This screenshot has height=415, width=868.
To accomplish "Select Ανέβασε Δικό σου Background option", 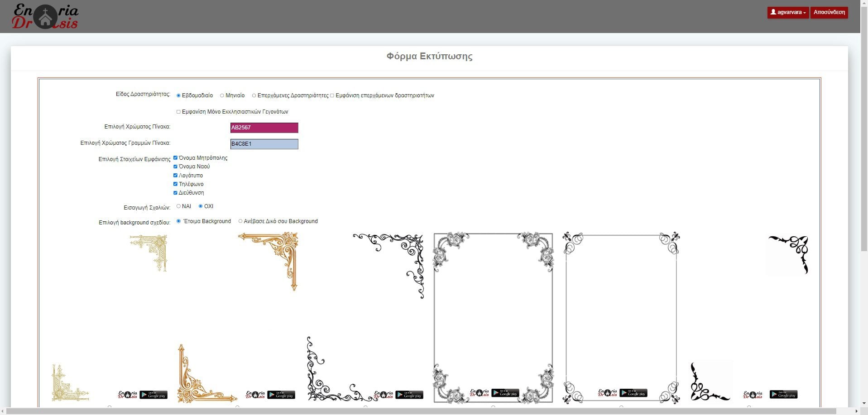I will (240, 221).
